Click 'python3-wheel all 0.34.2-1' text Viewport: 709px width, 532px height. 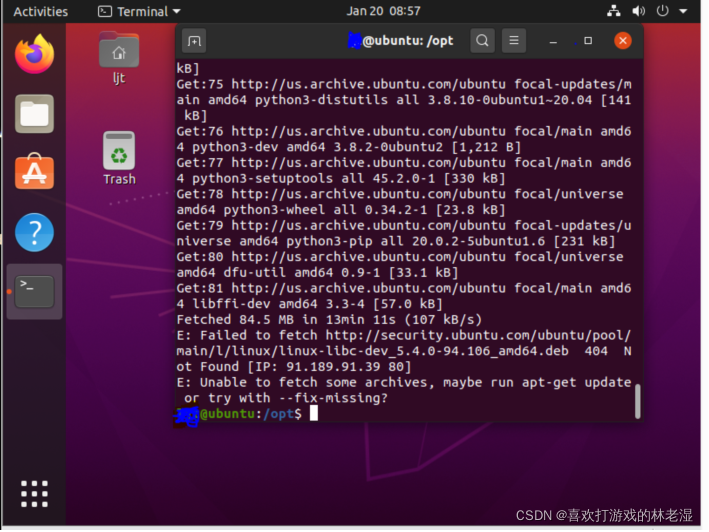tap(325, 210)
